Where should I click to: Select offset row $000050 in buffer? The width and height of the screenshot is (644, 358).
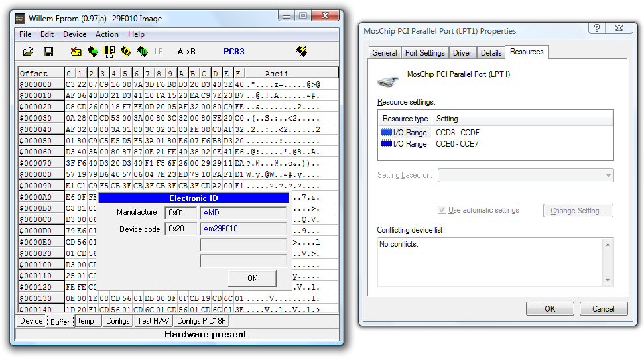(178, 141)
